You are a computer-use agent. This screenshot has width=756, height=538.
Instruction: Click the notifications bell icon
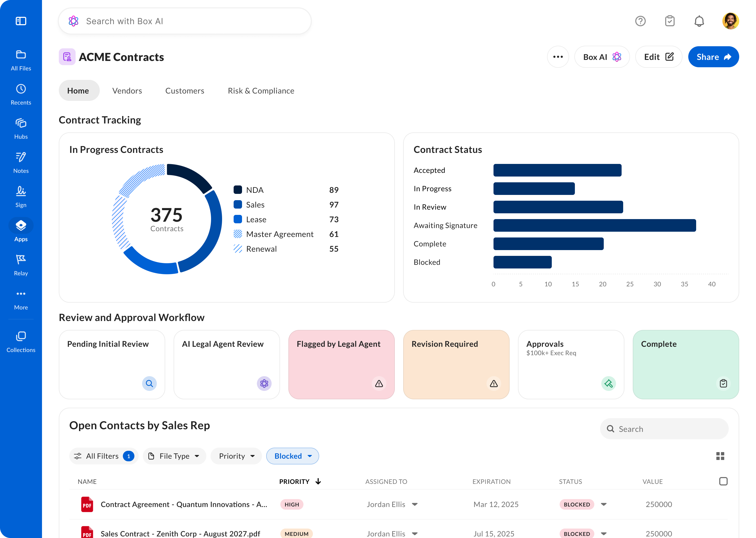tap(699, 21)
